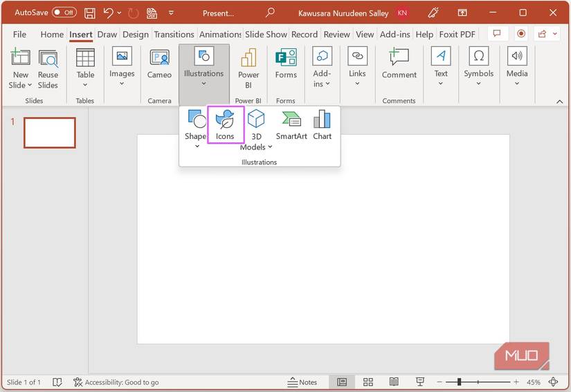
Task: Switch to the Home tab
Action: pyautogui.click(x=52, y=34)
